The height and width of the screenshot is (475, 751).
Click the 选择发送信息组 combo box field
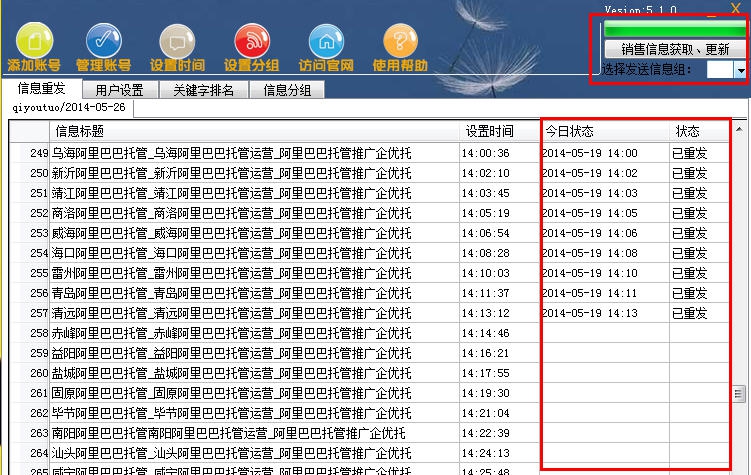pyautogui.click(x=720, y=70)
